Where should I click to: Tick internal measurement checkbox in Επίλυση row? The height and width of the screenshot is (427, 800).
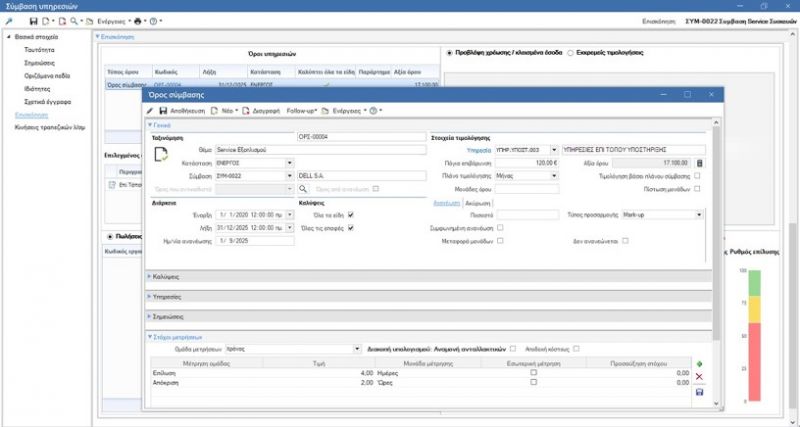(x=534, y=372)
